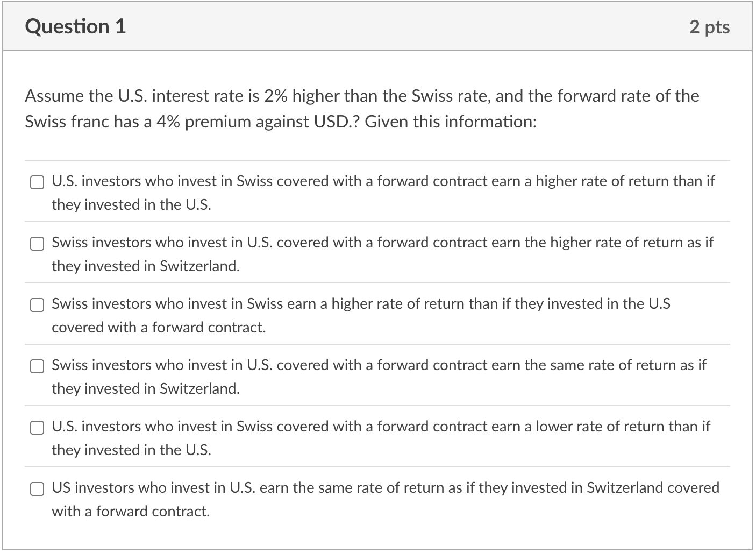Tick the 'same rate of return' Swiss investors checkbox
Screen dimensions: 756x553
(x=37, y=366)
